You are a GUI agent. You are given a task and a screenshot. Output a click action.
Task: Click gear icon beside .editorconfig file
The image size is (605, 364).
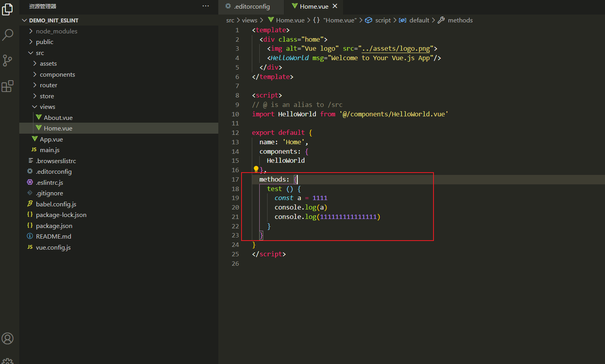point(30,171)
